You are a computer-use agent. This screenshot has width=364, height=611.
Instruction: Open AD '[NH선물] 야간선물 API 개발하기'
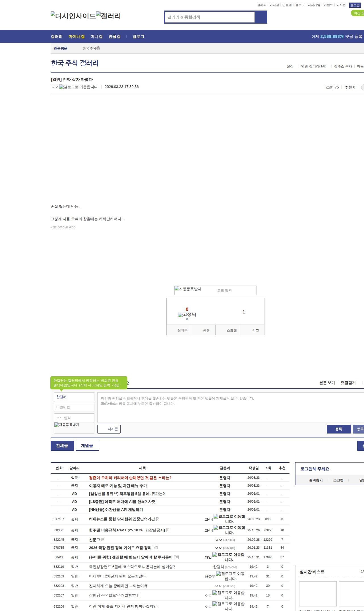tap(116, 510)
